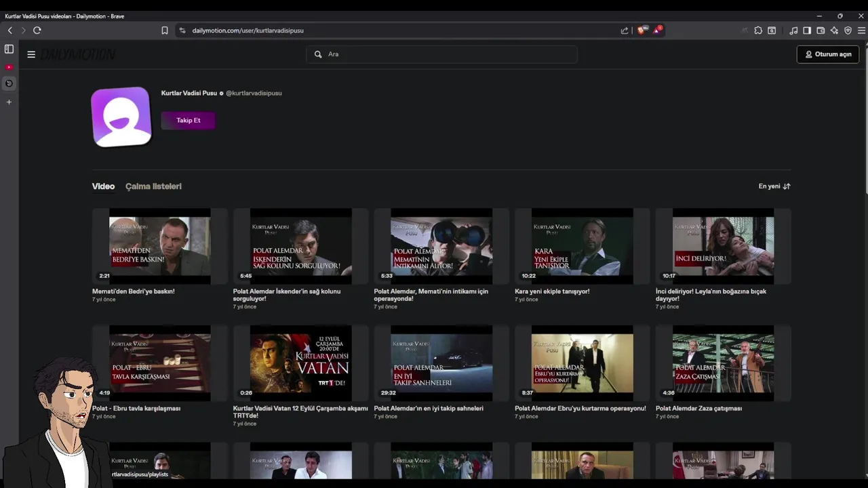The image size is (868, 488).
Task: Click the browser address bar URL
Action: tap(248, 30)
